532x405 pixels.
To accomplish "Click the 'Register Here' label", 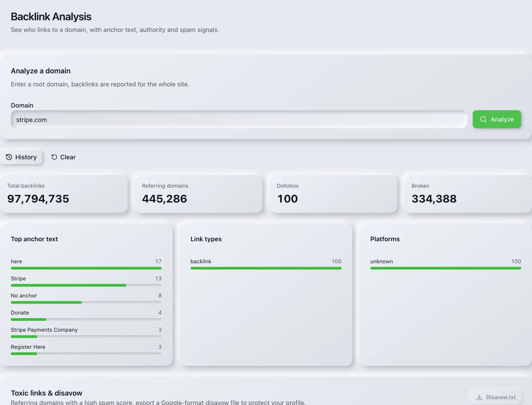I will [x=28, y=347].
